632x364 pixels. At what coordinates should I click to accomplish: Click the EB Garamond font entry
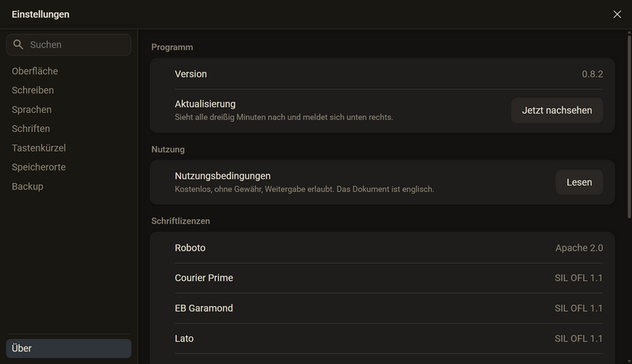pyautogui.click(x=204, y=309)
